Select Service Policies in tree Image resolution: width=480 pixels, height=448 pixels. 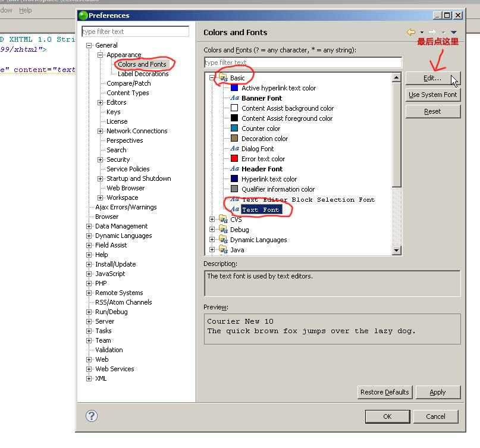click(128, 169)
